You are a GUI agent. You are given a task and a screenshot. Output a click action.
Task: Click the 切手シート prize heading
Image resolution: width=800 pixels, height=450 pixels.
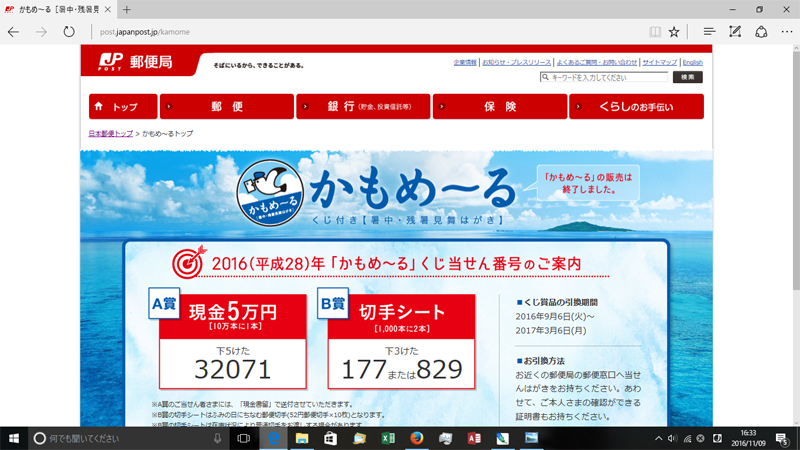tap(402, 312)
